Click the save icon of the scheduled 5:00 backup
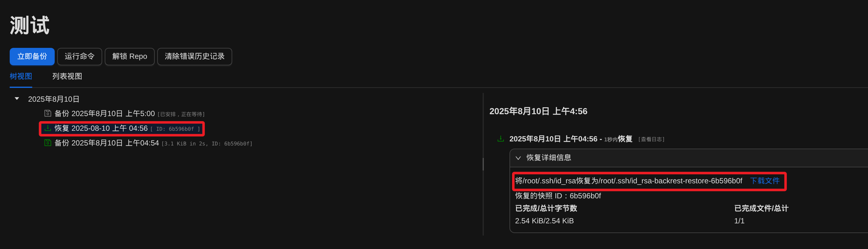 pos(48,113)
